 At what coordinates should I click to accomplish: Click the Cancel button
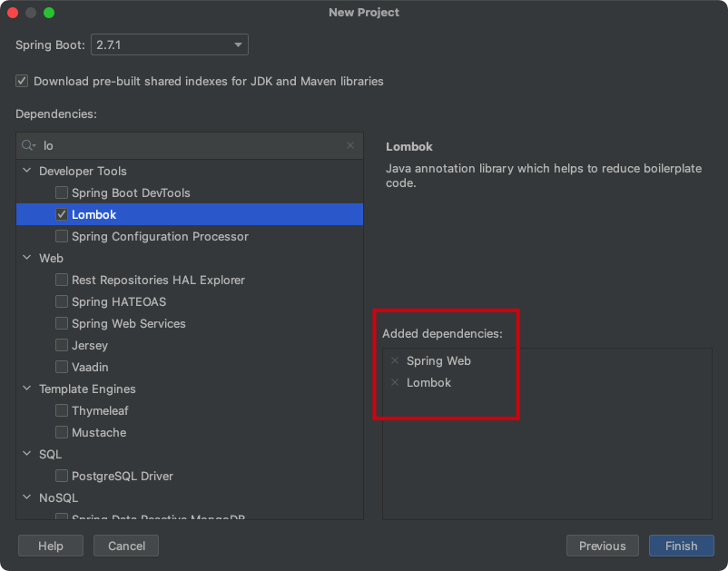pos(126,546)
